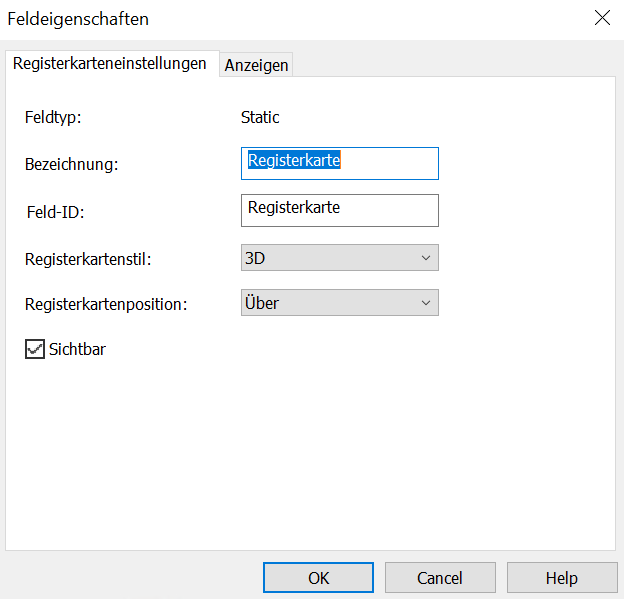Click the Registerkartenstil label

click(88, 259)
